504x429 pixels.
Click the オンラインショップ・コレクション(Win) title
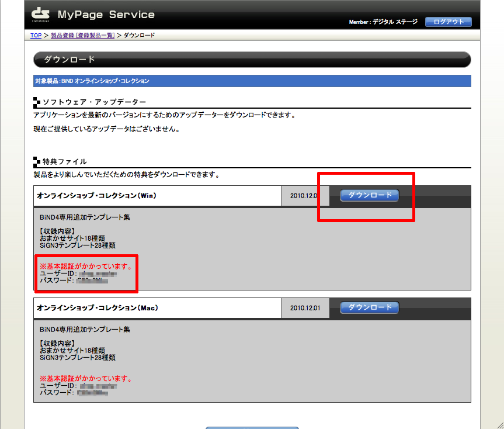[x=96, y=196]
